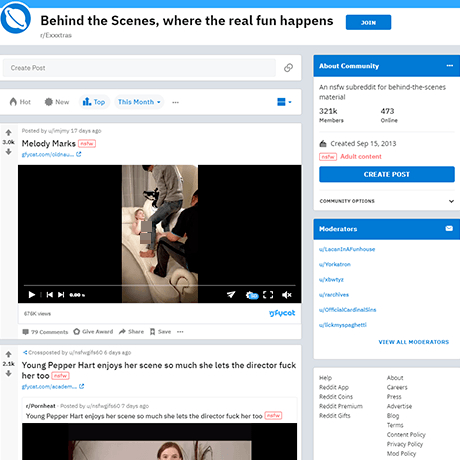
Task: Upvote the Melody Marks post
Action: [x=9, y=133]
